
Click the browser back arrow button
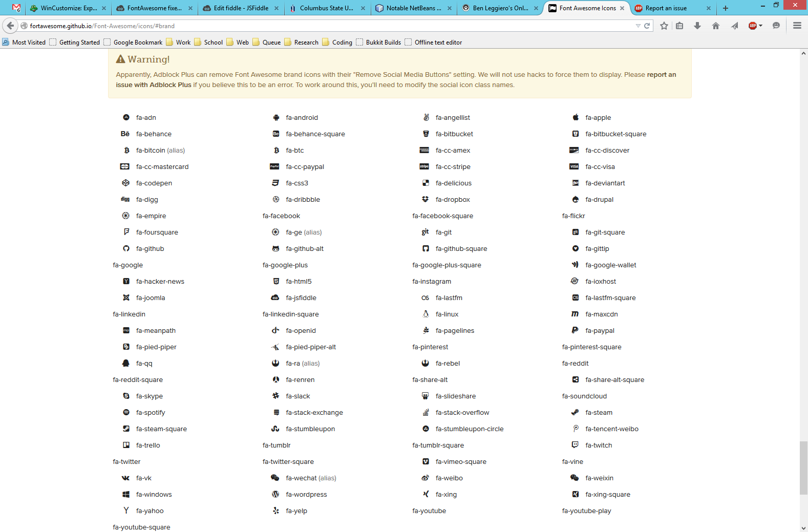coord(10,26)
